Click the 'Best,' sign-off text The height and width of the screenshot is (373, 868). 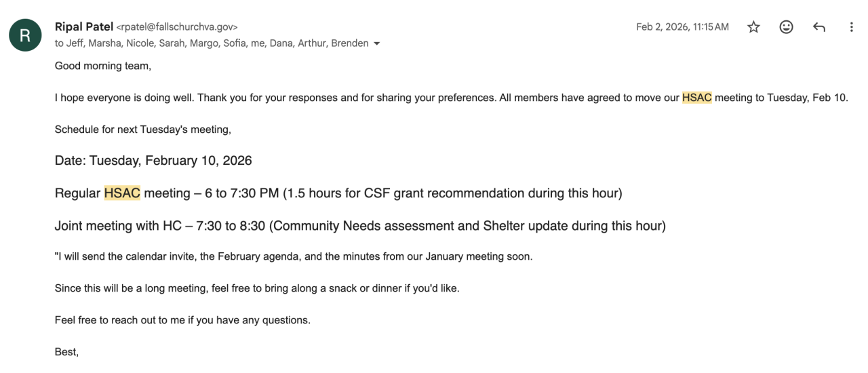tap(66, 352)
